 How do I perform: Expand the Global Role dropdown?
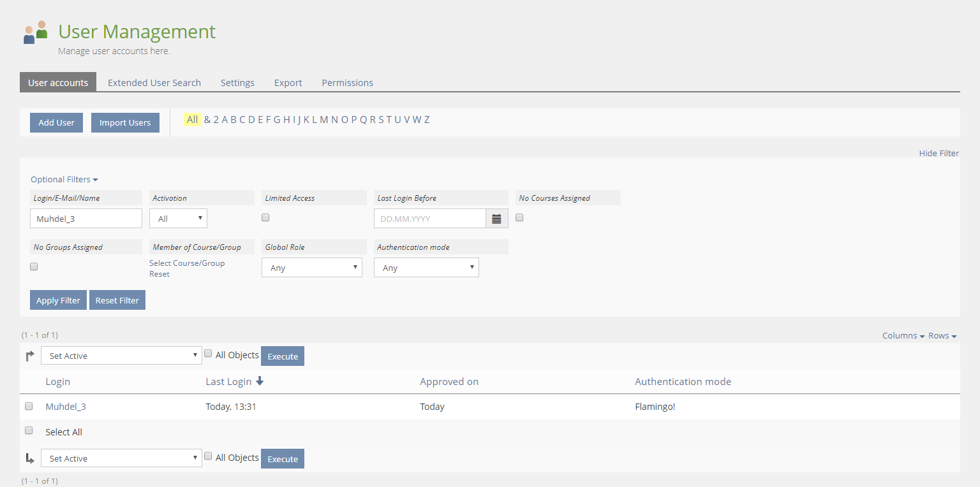[x=311, y=268]
